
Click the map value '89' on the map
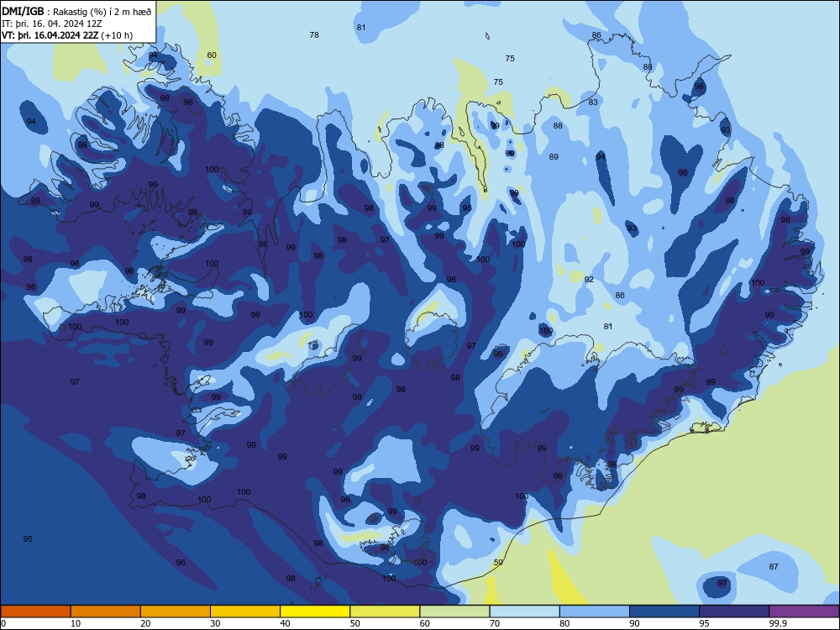click(554, 157)
